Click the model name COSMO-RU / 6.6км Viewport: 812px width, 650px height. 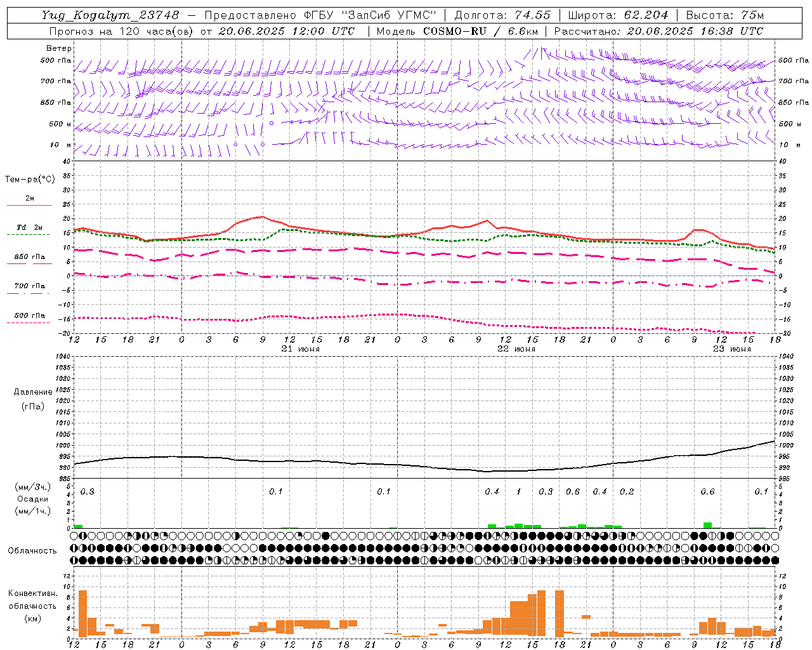pos(480,31)
